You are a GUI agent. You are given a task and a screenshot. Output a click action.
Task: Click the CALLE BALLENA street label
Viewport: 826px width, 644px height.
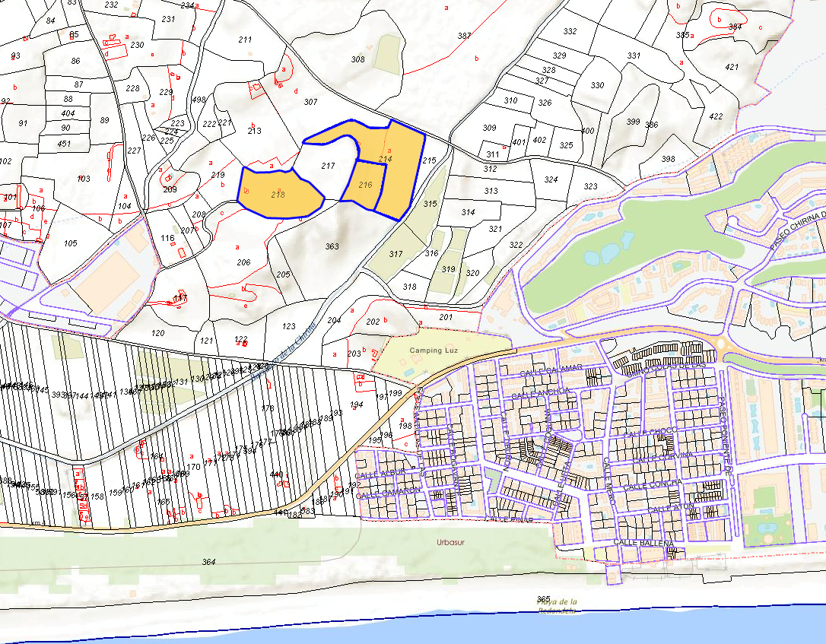[643, 543]
